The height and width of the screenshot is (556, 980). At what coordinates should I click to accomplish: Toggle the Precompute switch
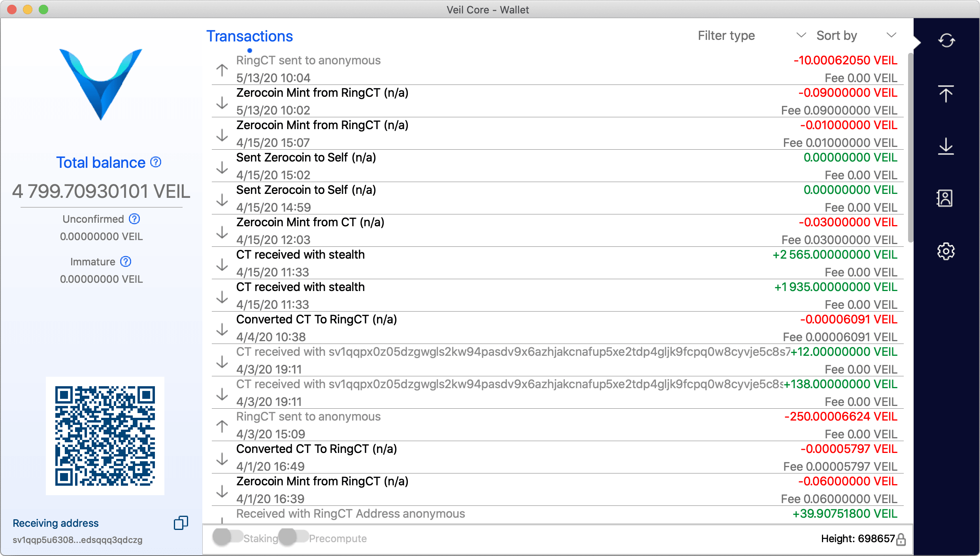pos(294,537)
